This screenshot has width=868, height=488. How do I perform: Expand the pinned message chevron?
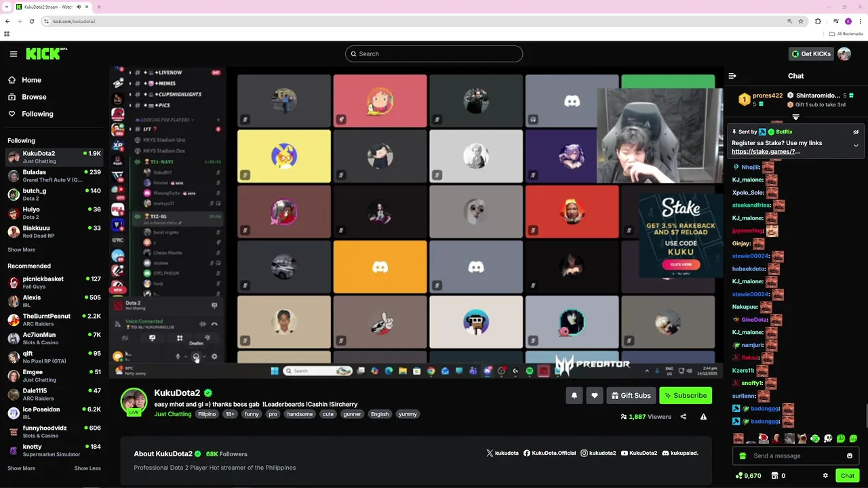(856, 145)
